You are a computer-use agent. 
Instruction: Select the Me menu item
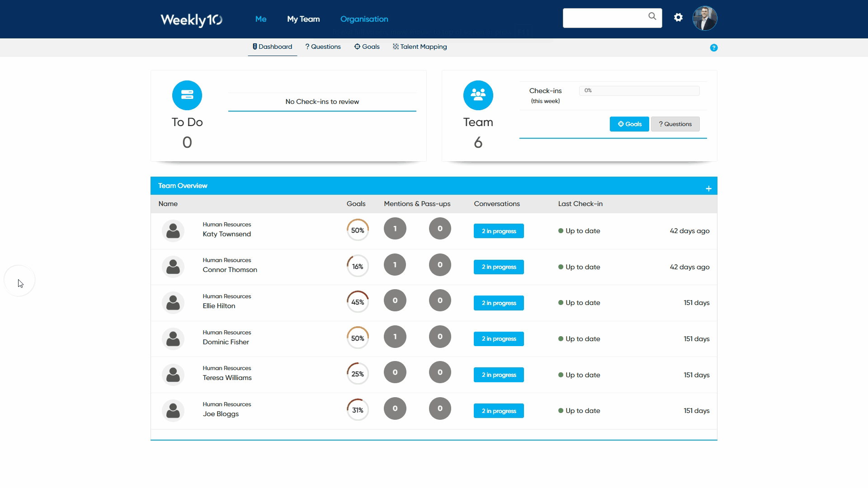point(261,19)
